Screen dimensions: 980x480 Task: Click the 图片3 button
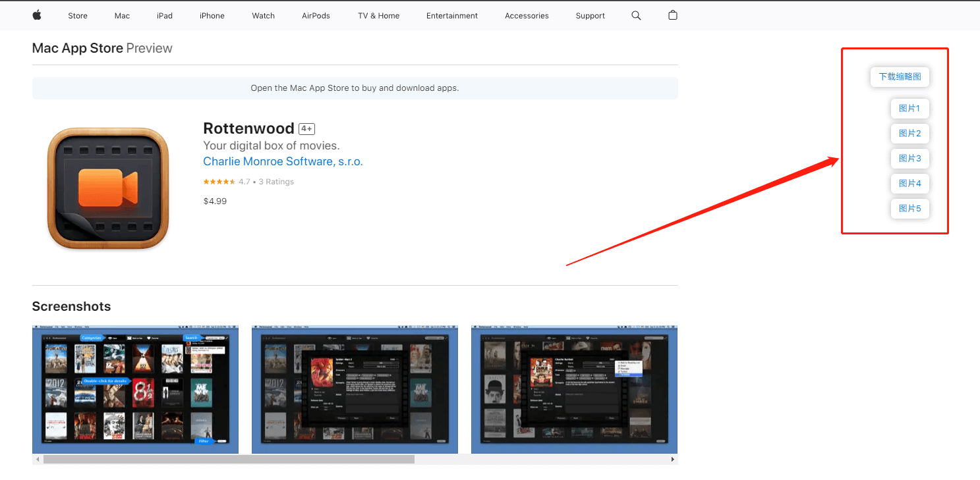click(909, 159)
